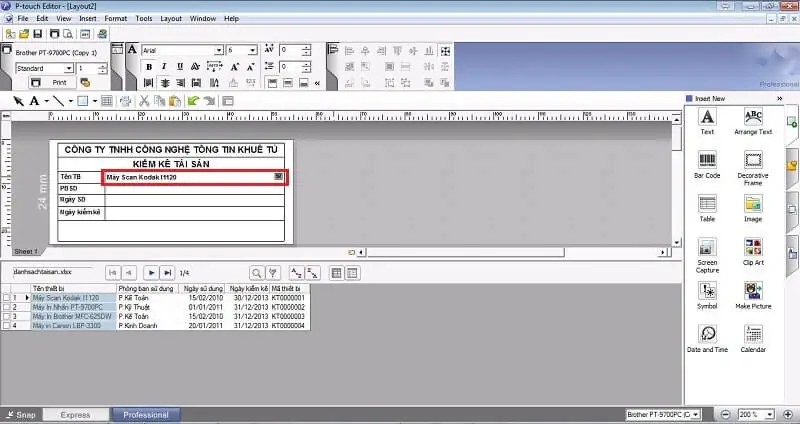Choose the Arrange Text icon

[753, 121]
